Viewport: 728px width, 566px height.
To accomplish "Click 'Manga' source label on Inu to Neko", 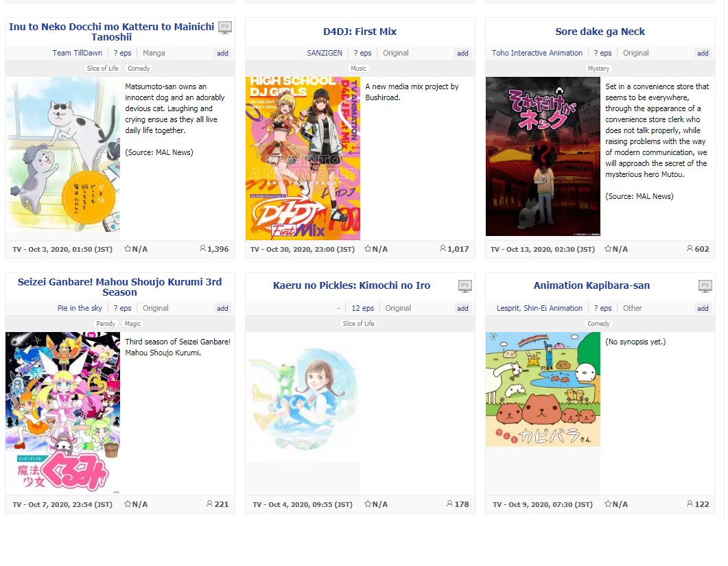I will tap(154, 53).
